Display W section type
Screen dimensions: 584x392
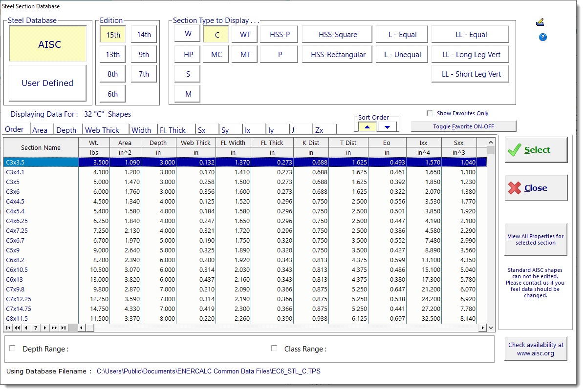(188, 34)
